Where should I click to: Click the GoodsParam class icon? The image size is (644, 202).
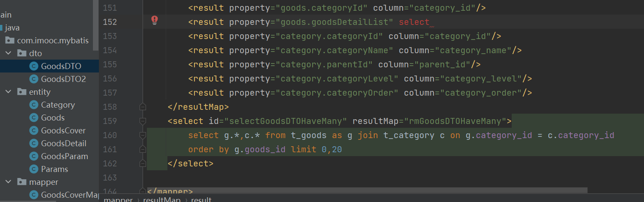pos(34,156)
